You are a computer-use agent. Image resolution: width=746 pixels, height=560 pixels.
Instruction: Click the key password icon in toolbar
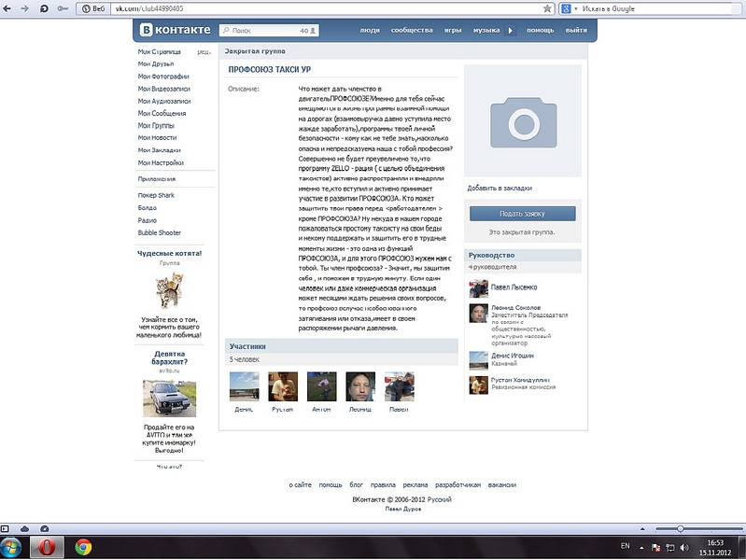(63, 8)
